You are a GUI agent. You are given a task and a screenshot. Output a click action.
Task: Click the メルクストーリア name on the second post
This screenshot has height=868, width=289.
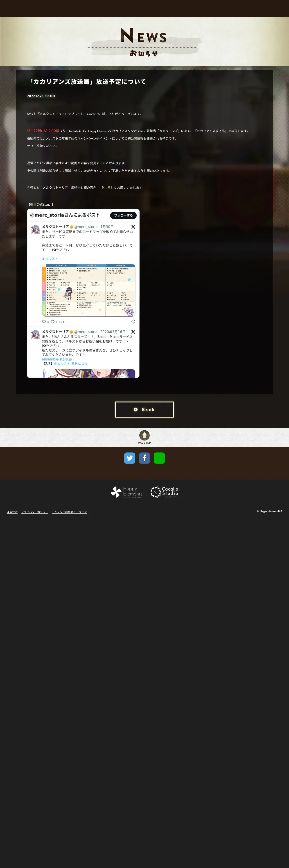click(55, 332)
